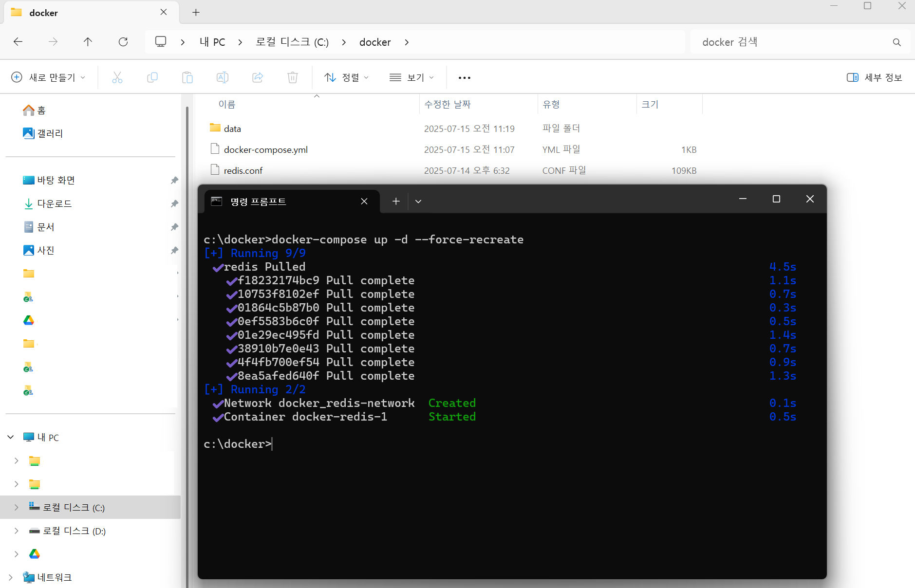Image resolution: width=915 pixels, height=588 pixels.
Task: Click the pin icon beside 다운로드
Action: tap(174, 203)
